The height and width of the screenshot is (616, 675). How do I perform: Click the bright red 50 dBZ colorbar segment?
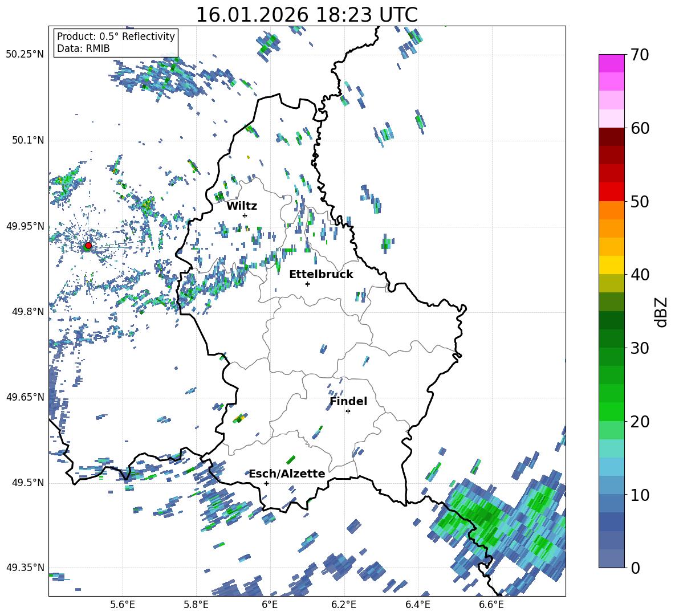tap(611, 192)
